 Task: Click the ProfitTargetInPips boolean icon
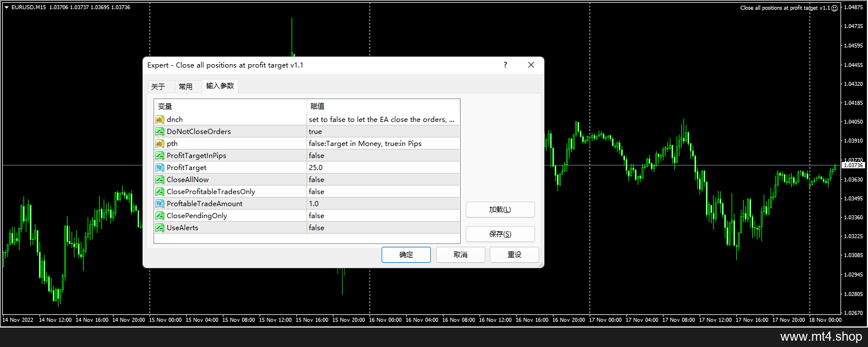coord(160,156)
